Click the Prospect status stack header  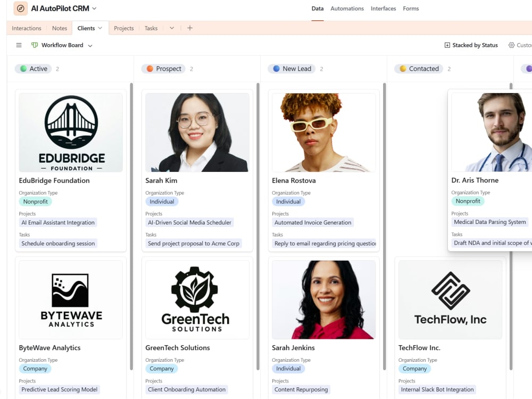pos(163,69)
